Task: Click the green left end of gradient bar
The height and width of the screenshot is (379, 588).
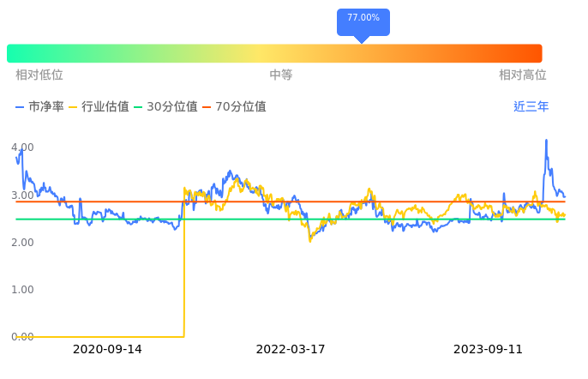Action: (x=14, y=53)
